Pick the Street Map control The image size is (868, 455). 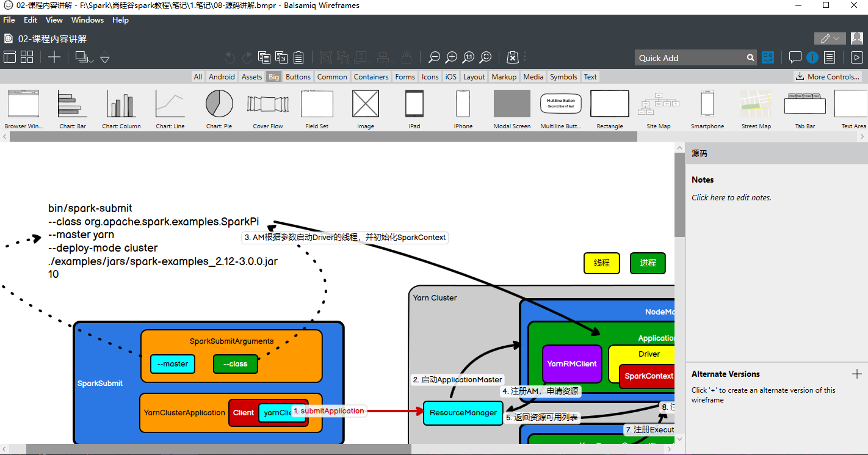click(x=756, y=109)
